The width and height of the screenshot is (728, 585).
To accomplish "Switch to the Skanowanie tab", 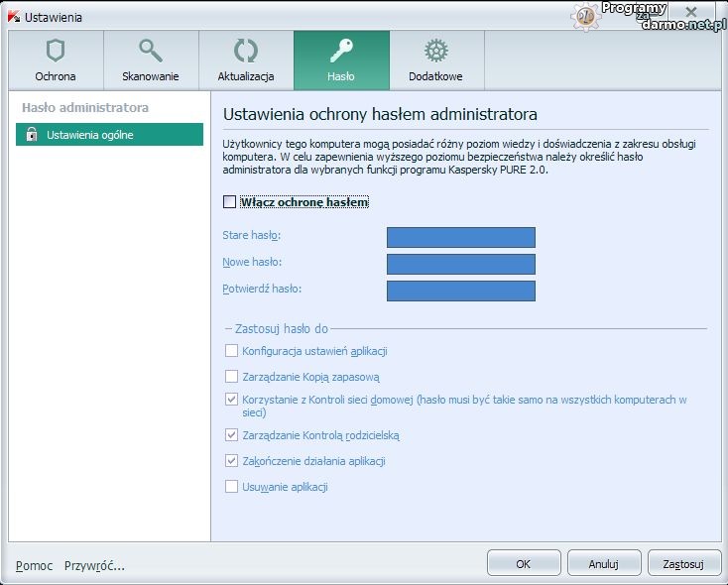I will tap(151, 60).
